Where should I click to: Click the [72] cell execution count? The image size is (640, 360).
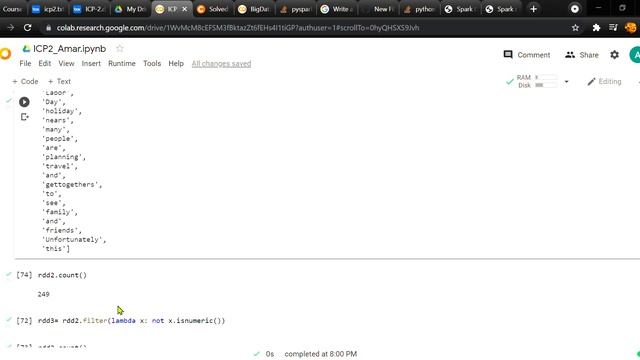[x=24, y=321]
